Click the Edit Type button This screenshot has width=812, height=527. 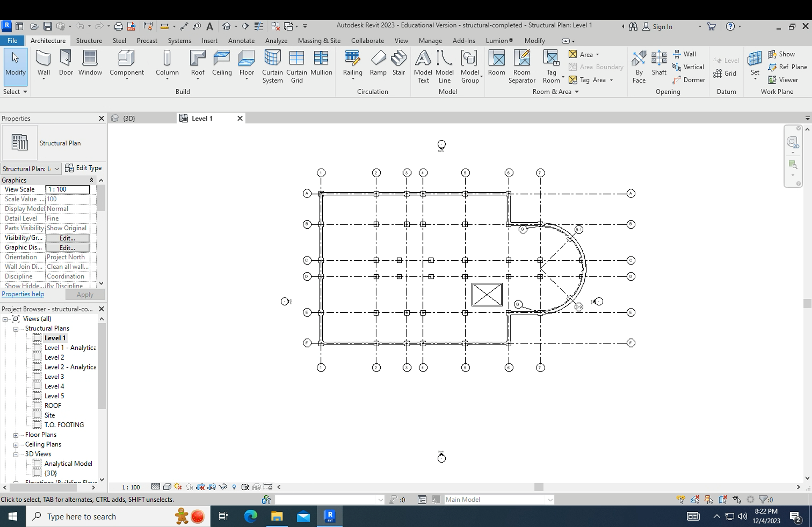(x=84, y=168)
